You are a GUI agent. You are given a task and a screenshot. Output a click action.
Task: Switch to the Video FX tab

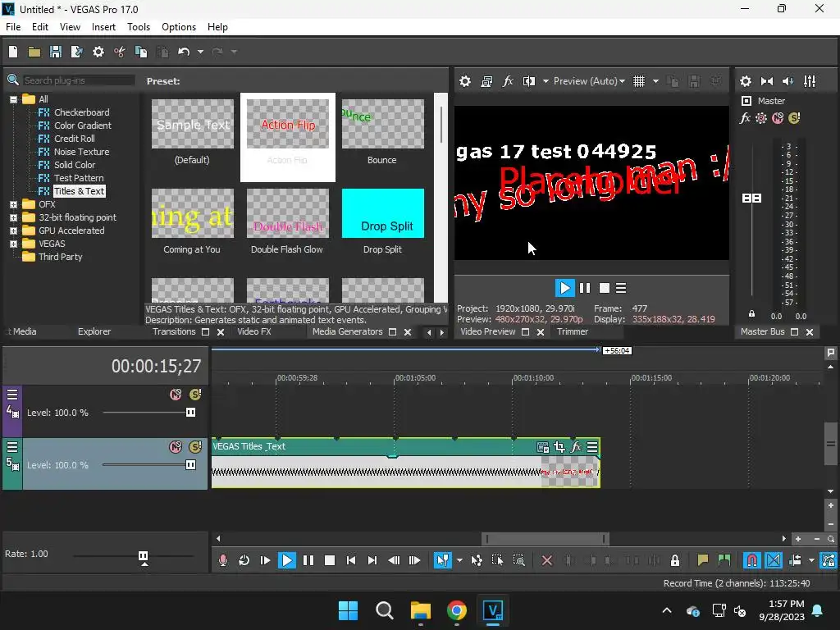(x=254, y=331)
